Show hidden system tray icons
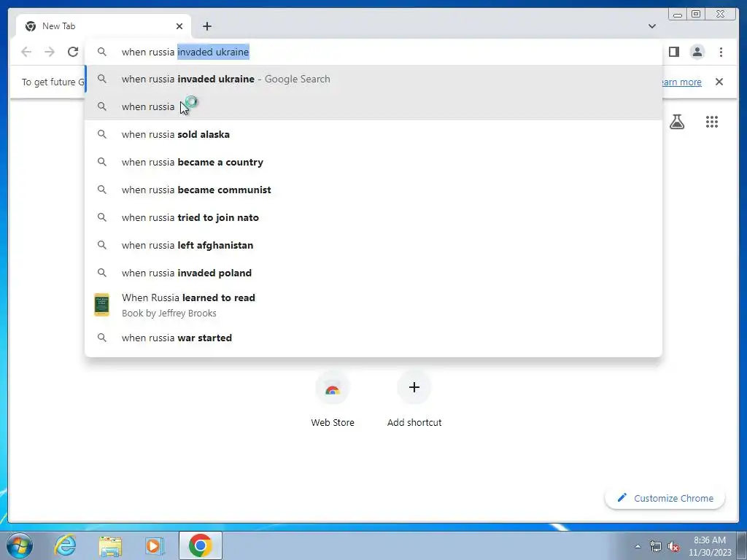747x560 pixels. point(638,546)
